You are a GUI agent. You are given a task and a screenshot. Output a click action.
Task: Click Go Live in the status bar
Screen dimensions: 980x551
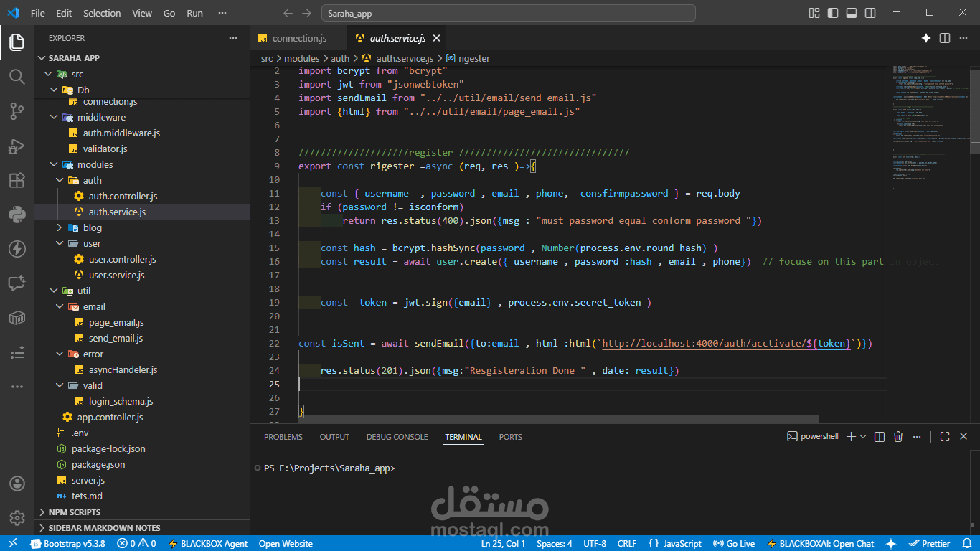pos(734,544)
